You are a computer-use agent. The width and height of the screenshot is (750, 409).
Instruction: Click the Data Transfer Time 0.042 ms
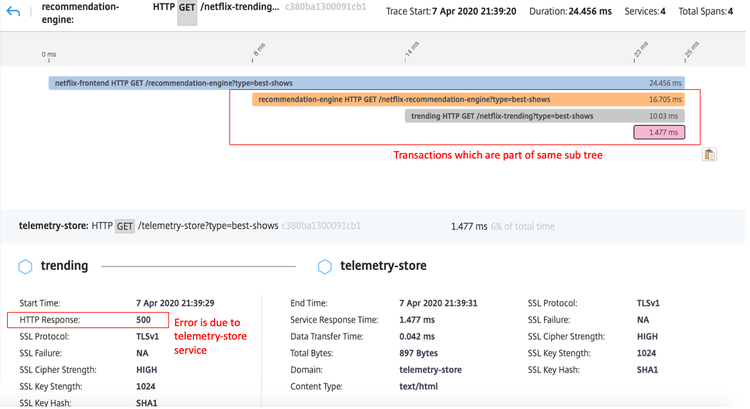click(417, 337)
